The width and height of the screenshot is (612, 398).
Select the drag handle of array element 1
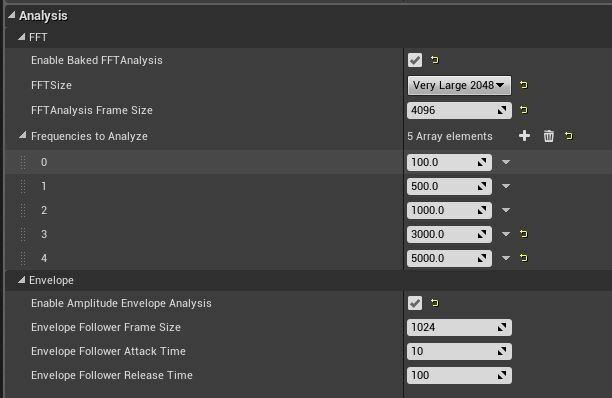23,187
